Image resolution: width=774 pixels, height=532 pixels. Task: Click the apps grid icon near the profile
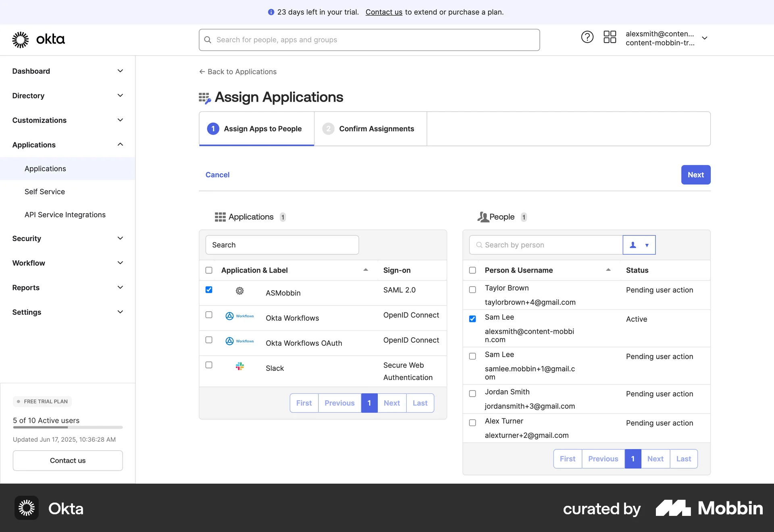[610, 37]
